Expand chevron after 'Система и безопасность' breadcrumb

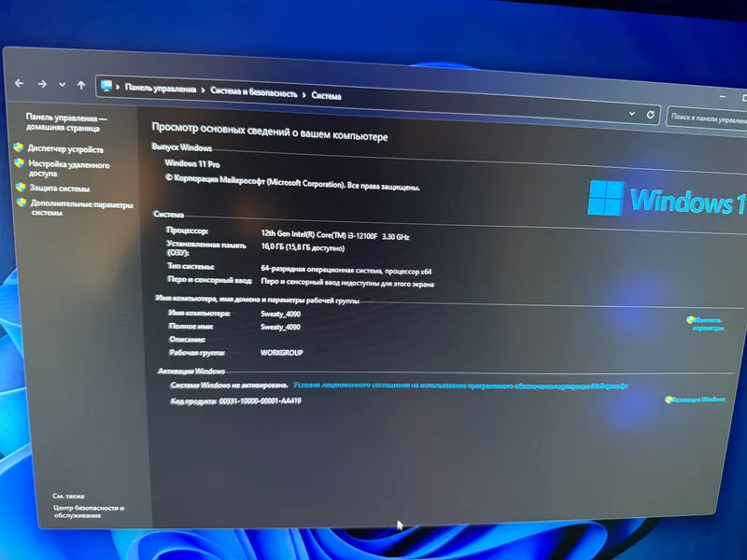304,95
